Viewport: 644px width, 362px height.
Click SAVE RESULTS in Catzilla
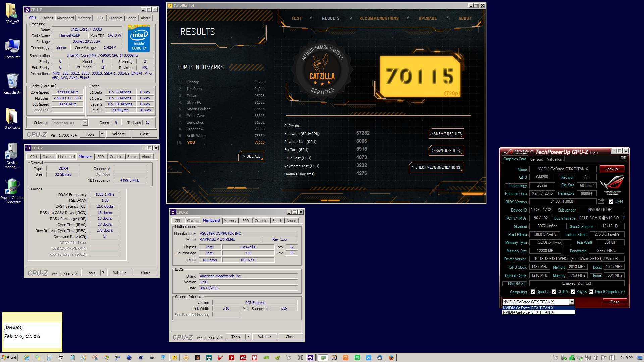tap(446, 150)
